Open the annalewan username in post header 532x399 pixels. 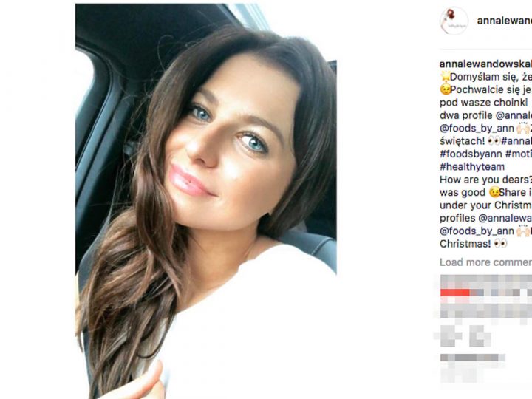pyautogui.click(x=505, y=21)
